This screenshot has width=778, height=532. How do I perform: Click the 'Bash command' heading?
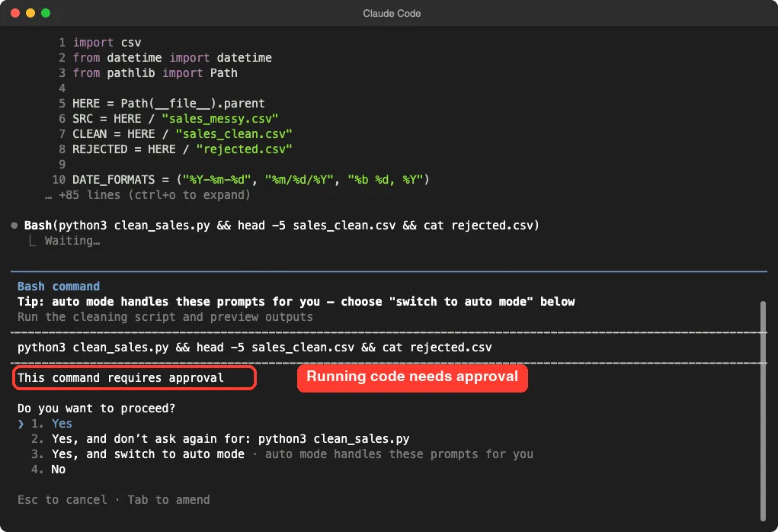click(x=59, y=287)
